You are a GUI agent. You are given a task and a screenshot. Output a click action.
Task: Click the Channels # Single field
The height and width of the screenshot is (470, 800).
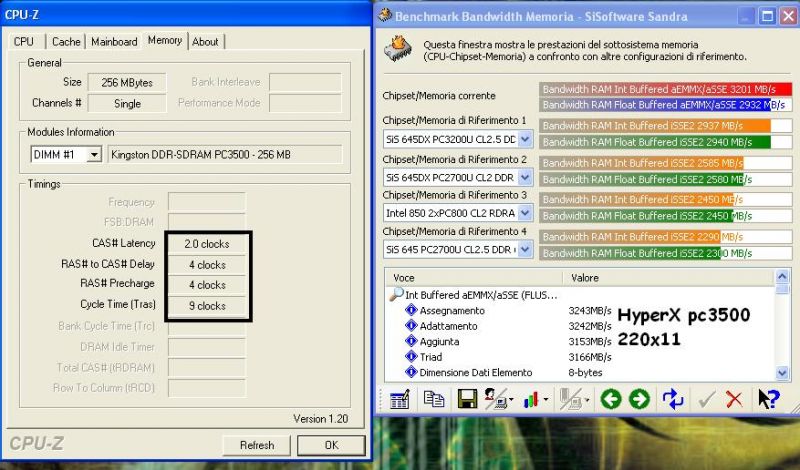[127, 104]
